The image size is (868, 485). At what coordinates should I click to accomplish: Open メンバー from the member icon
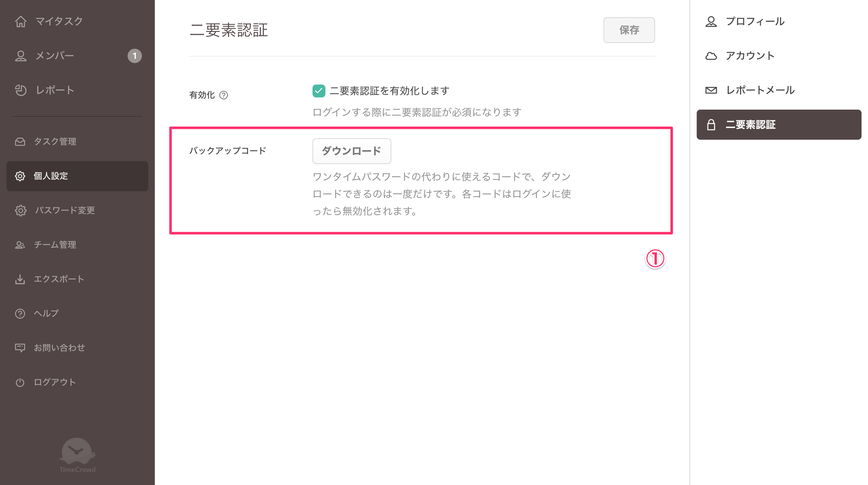(x=20, y=56)
